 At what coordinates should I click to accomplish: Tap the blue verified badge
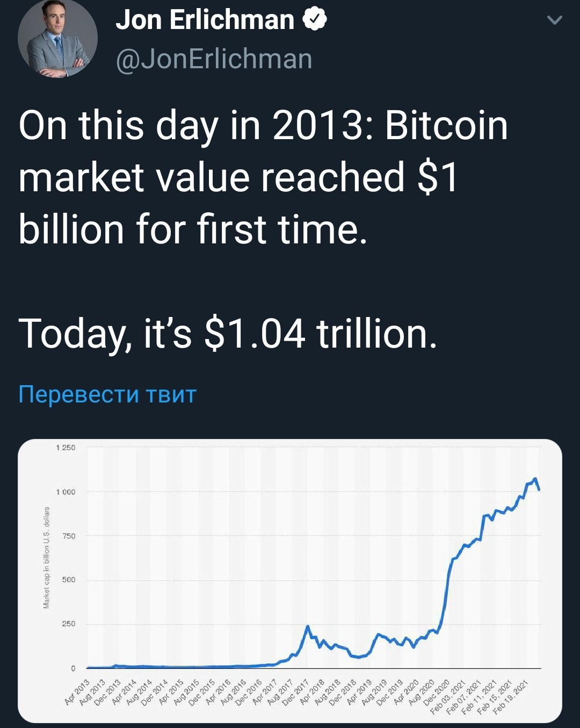point(315,20)
